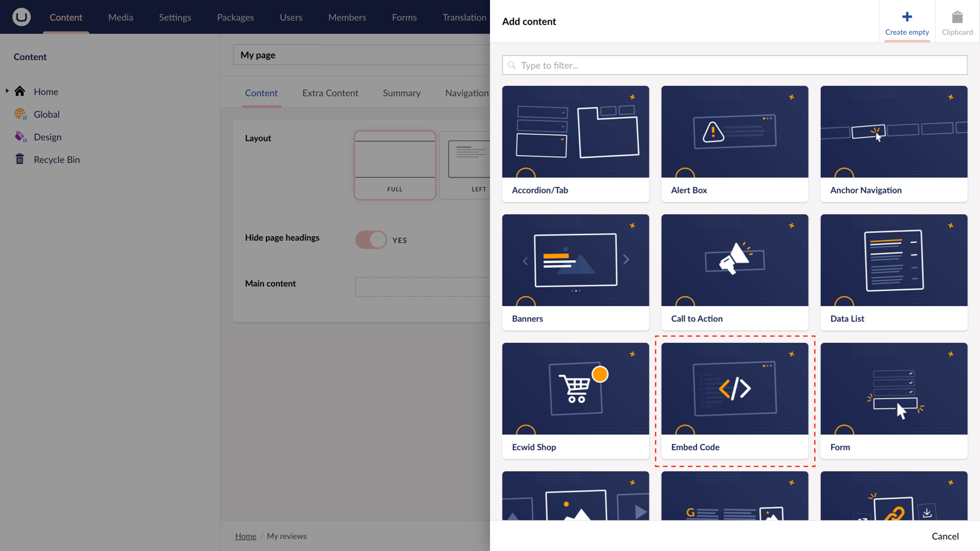Toggle the Hide page headings switch
980x551 pixels.
pyautogui.click(x=371, y=239)
